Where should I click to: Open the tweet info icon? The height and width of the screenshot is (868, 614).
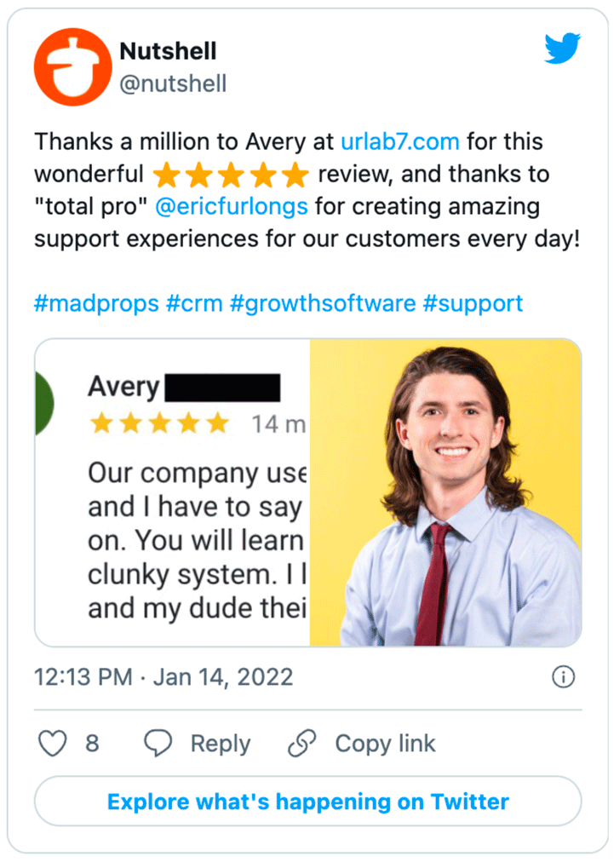[x=563, y=677]
